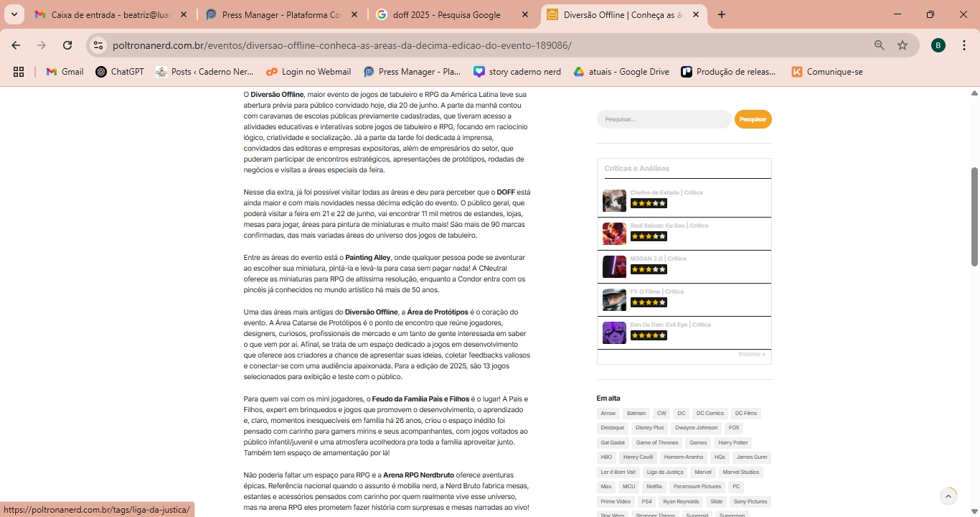This screenshot has width=980, height=517.
Task: Open the Chrome profile avatar B
Action: pyautogui.click(x=938, y=45)
